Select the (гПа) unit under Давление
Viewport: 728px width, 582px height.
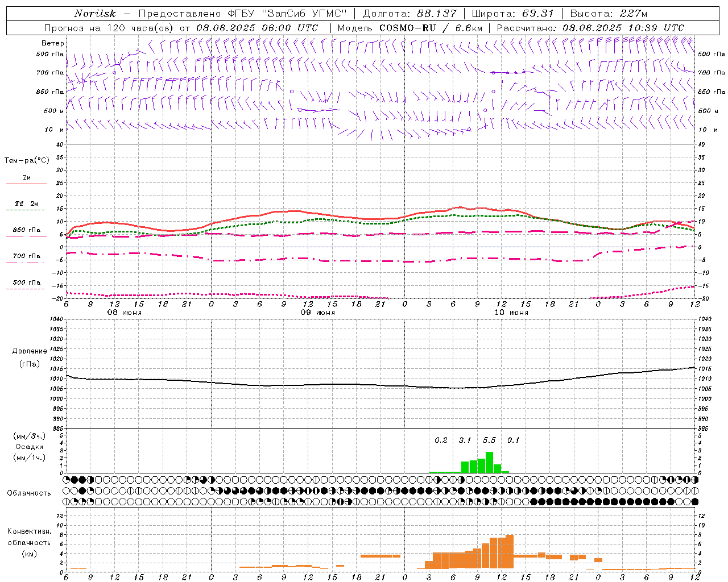click(30, 364)
